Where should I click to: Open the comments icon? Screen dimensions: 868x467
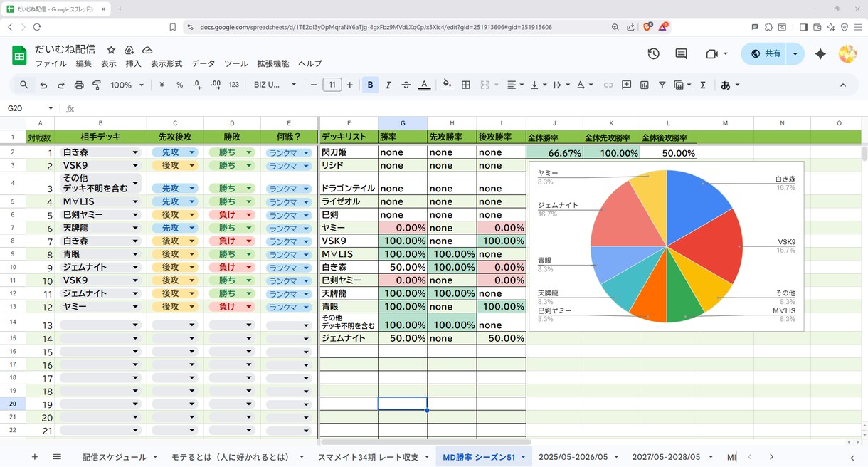click(681, 54)
